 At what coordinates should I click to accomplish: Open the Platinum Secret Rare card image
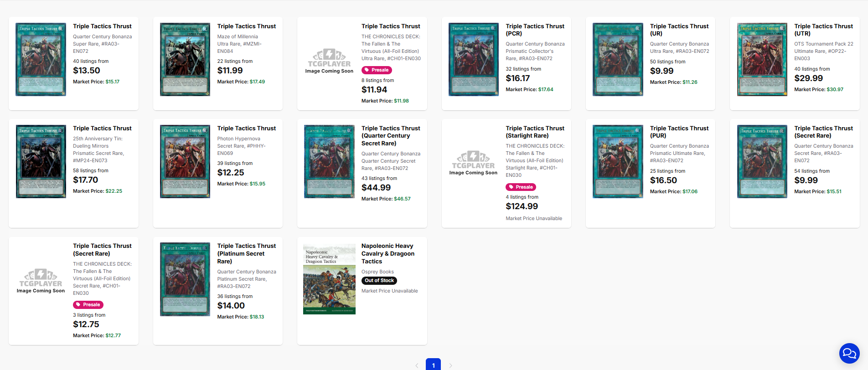tap(185, 279)
